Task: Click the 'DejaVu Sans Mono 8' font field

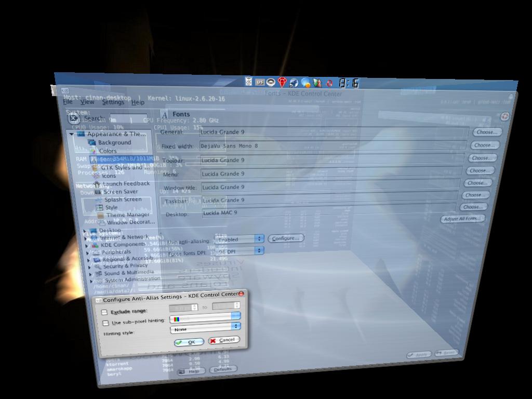Action: [x=333, y=146]
